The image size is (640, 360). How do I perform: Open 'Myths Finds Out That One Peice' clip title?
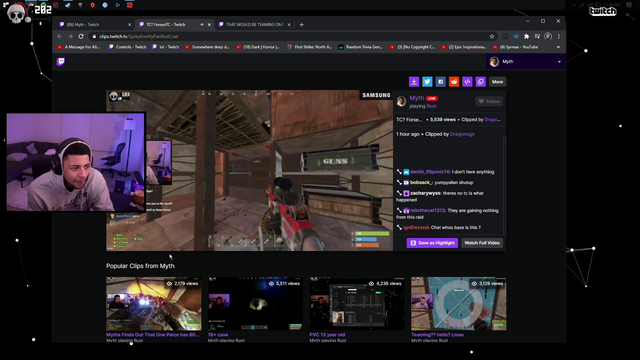153,335
